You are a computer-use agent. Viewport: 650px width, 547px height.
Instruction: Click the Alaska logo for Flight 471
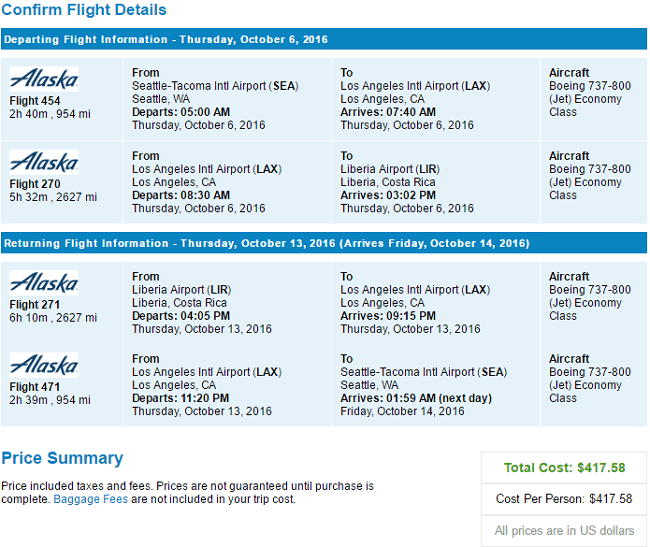click(44, 365)
